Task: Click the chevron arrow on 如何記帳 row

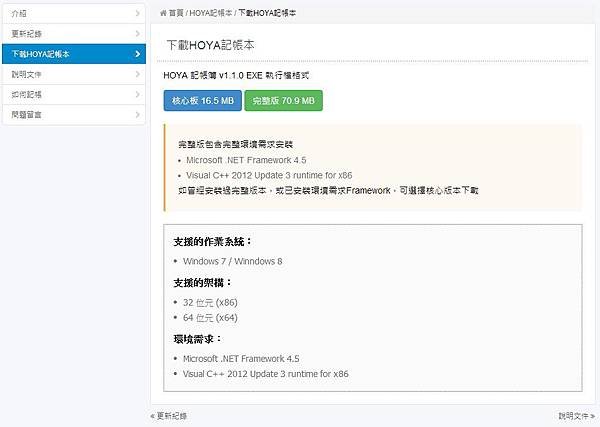Action: 138,95
